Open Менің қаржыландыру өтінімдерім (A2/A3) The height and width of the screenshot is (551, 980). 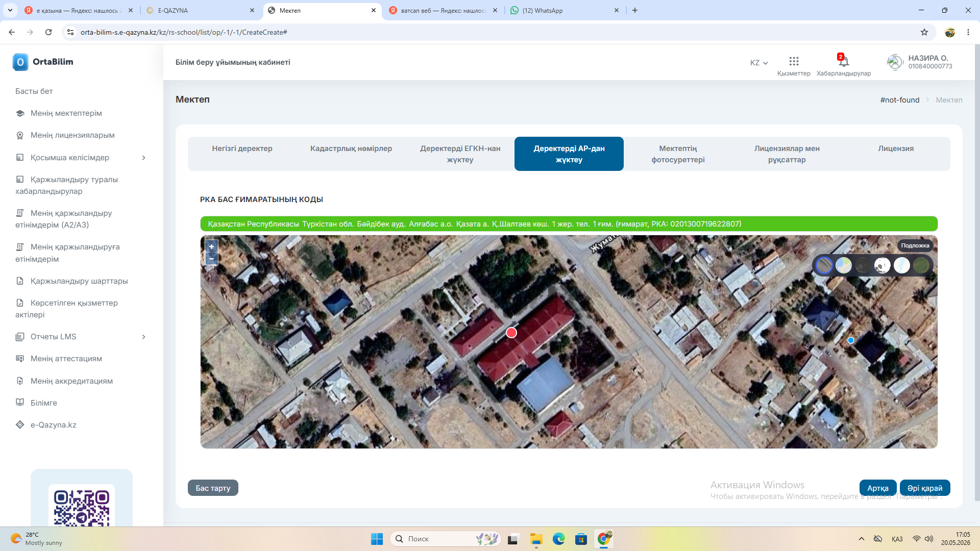click(x=64, y=219)
